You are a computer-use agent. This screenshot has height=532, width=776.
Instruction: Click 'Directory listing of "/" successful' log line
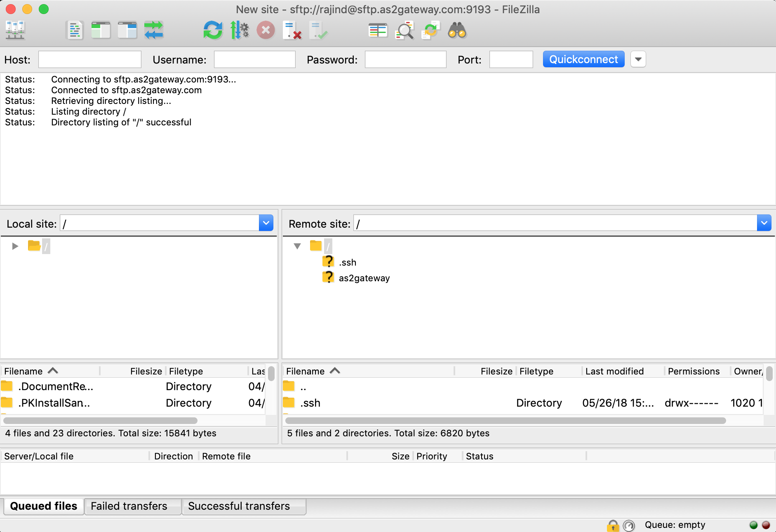click(x=121, y=122)
